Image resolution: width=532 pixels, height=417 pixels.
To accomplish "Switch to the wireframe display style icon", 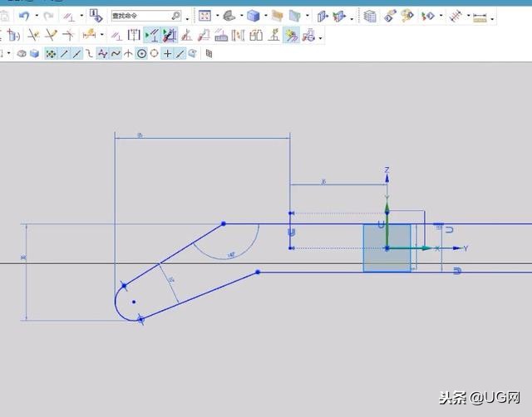I will pyautogui.click(x=229, y=16).
